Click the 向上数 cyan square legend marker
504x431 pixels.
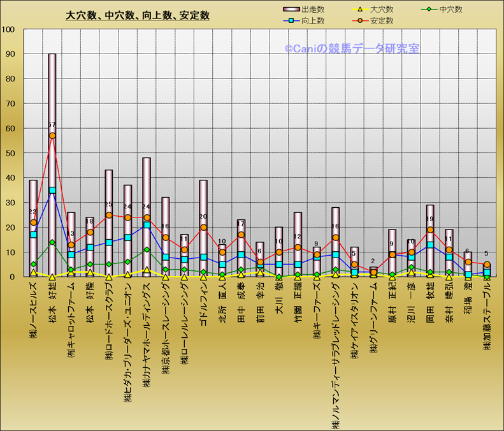pos(291,20)
